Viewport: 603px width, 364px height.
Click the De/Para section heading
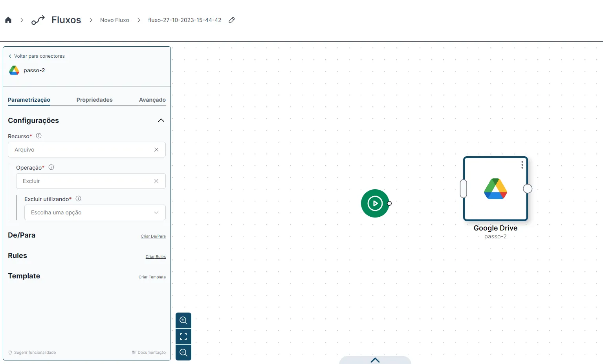22,235
